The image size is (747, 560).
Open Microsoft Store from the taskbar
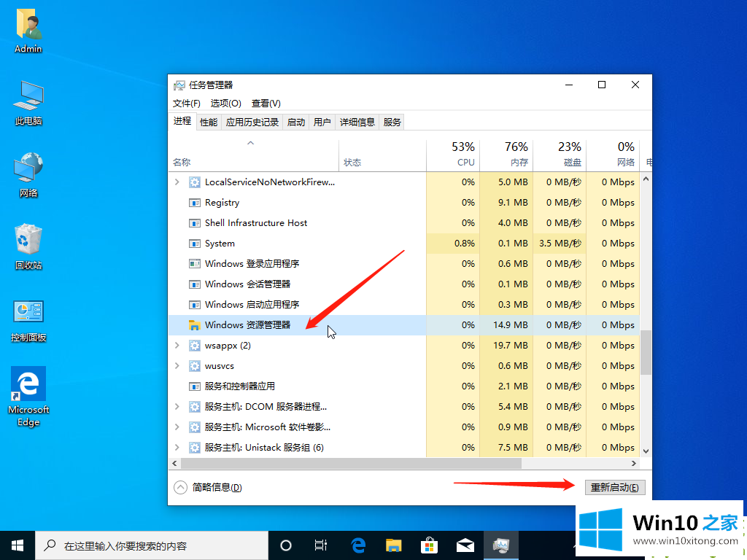coord(429,545)
